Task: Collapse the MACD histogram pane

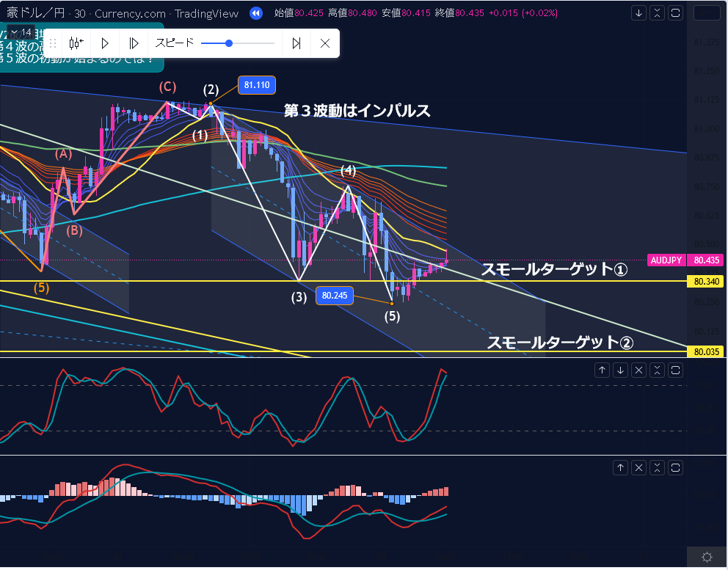Action: pos(657,468)
